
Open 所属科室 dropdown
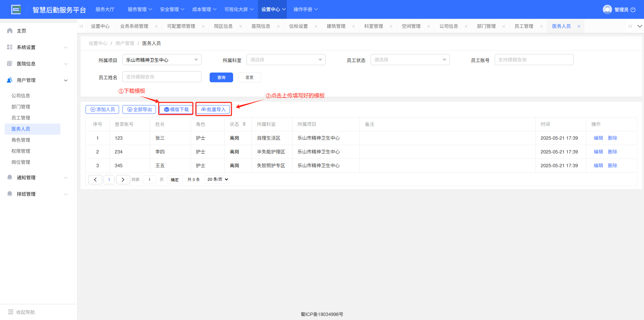286,60
